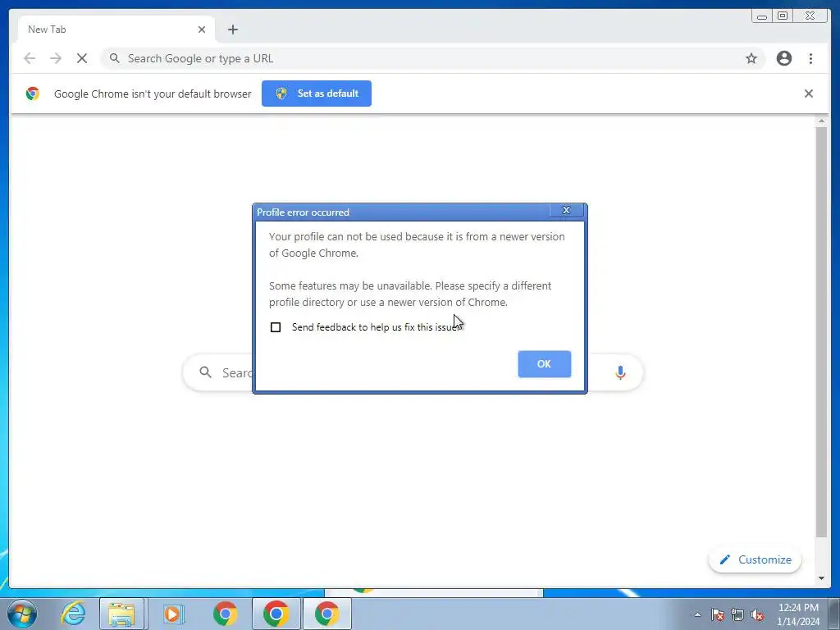Click the forward navigation arrow
Screen dimensions: 840x630
[x=56, y=58]
